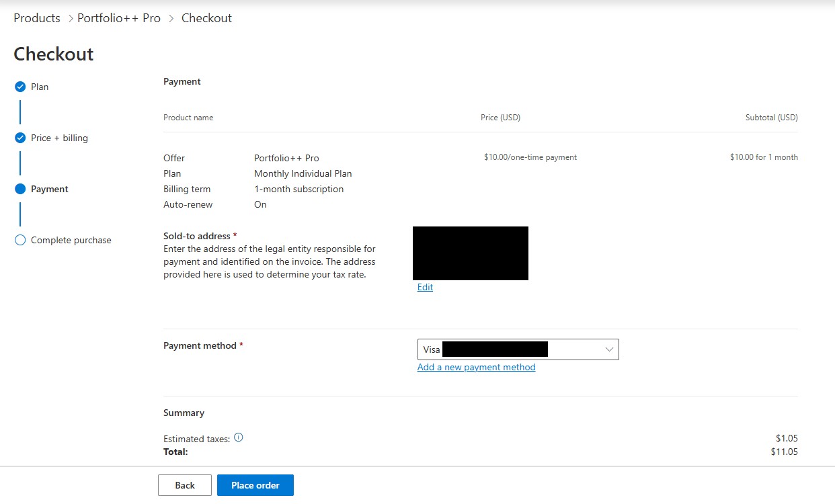The height and width of the screenshot is (504, 835).
Task: Open Portfolio++ Pro breadcrumb link
Action: (x=119, y=18)
